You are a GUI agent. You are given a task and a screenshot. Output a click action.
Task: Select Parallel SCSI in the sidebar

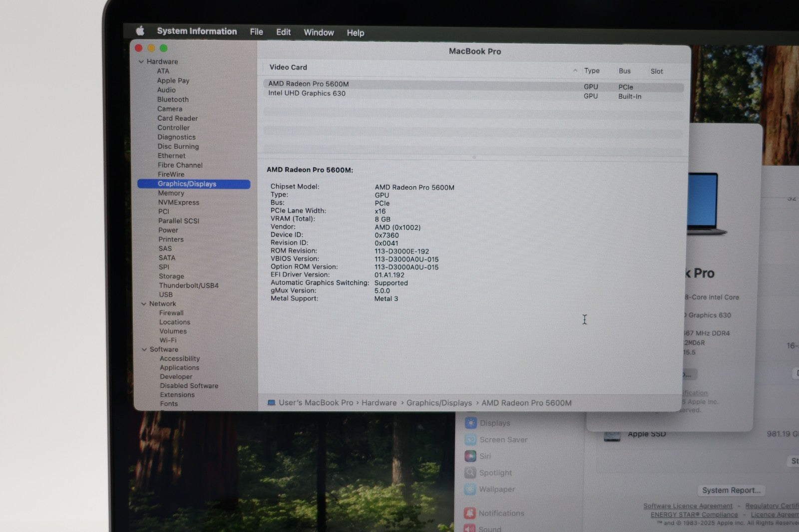click(x=179, y=221)
